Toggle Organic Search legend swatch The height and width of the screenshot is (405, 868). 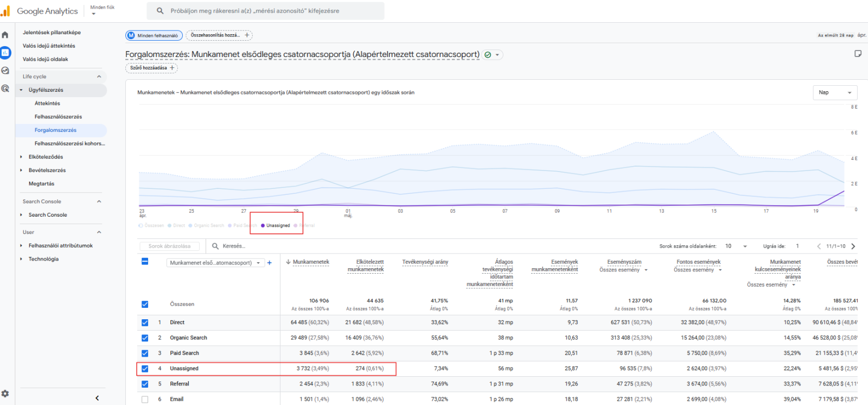(191, 225)
